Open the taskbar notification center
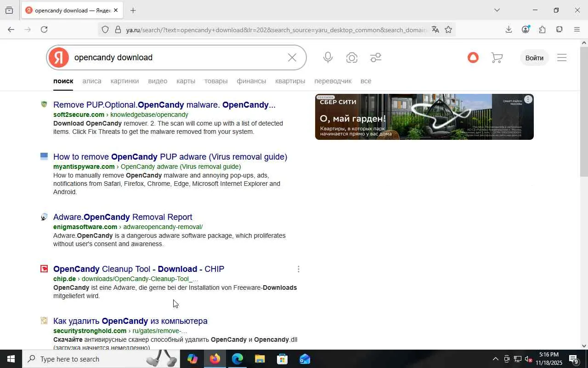The height and width of the screenshot is (368, 588). tap(574, 359)
